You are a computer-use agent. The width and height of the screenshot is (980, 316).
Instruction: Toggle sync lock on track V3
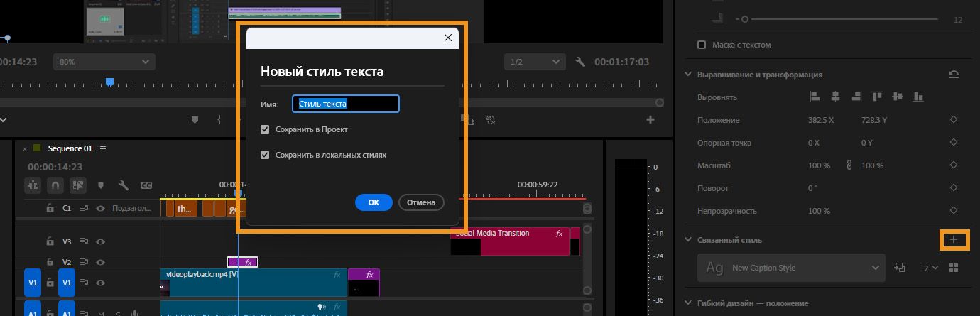pos(84,241)
